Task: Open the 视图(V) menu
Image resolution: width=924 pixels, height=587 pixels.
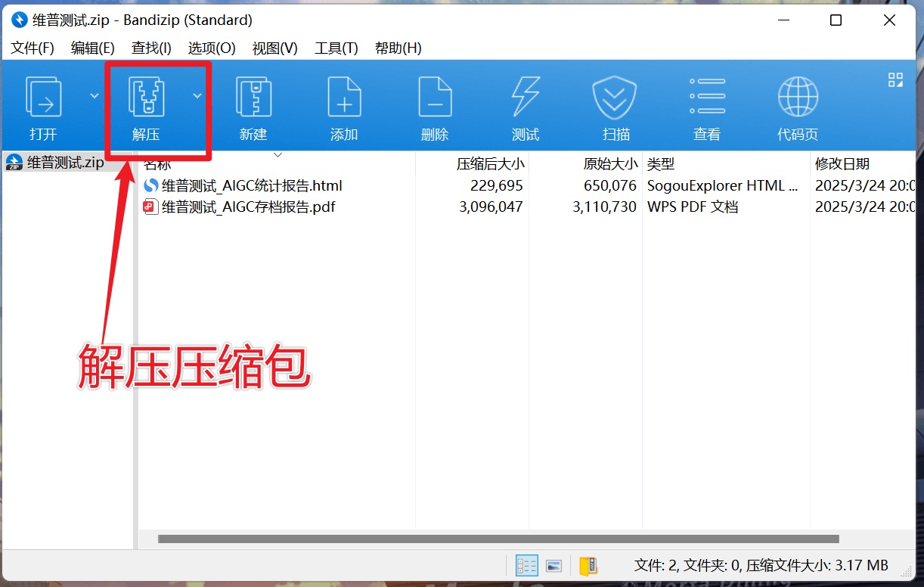Action: click(275, 48)
